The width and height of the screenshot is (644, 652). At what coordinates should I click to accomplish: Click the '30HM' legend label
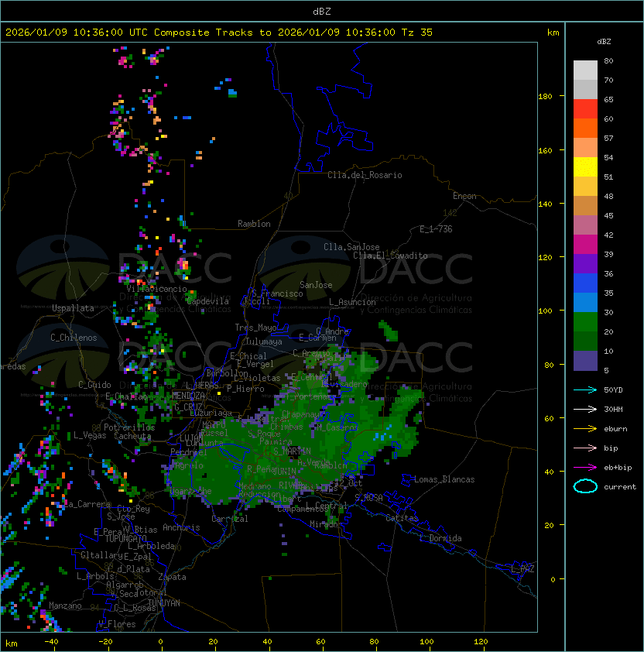tap(613, 409)
